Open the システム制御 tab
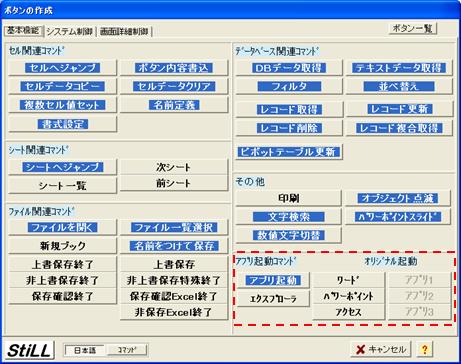Image resolution: width=461 pixels, height=364 pixels. (x=69, y=32)
